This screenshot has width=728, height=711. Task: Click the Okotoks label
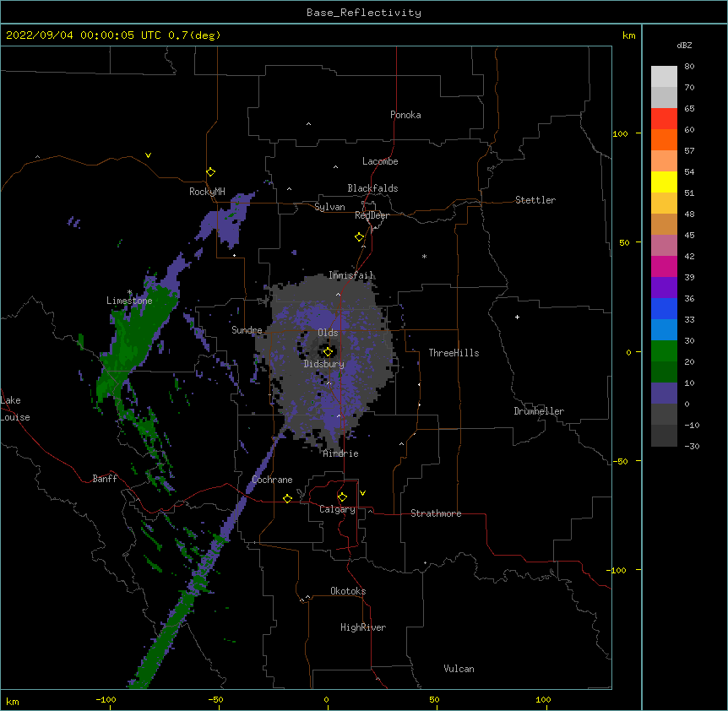[x=348, y=591]
